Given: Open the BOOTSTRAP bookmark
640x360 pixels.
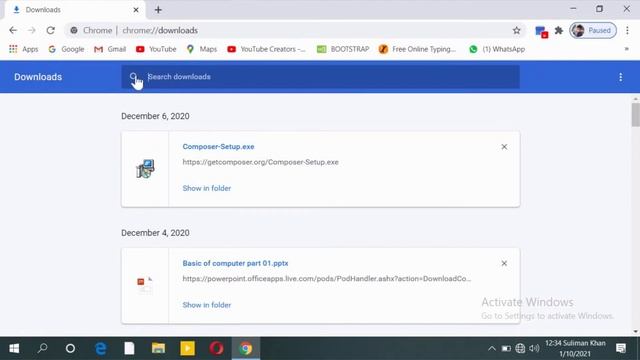Looking at the screenshot, I should (343, 49).
